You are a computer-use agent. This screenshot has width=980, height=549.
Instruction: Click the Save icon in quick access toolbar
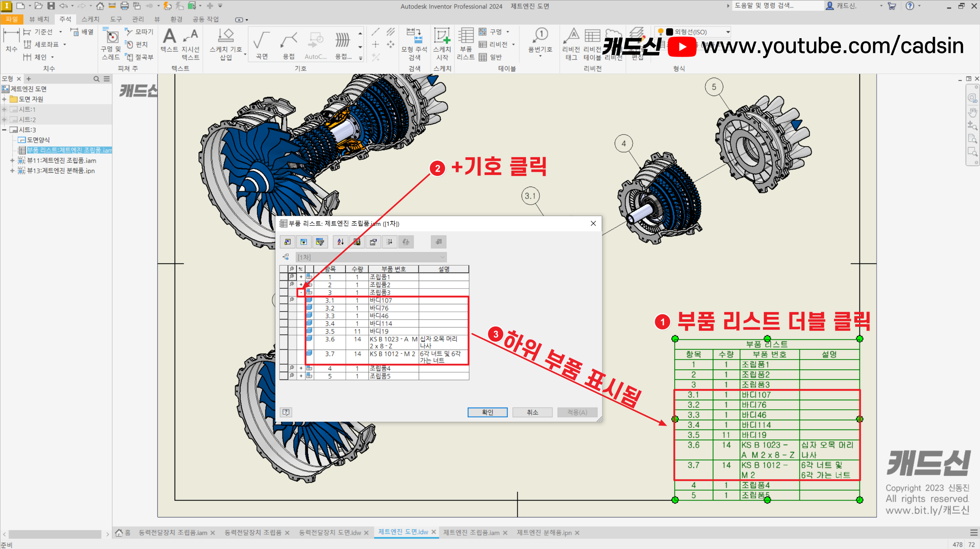pyautogui.click(x=51, y=6)
